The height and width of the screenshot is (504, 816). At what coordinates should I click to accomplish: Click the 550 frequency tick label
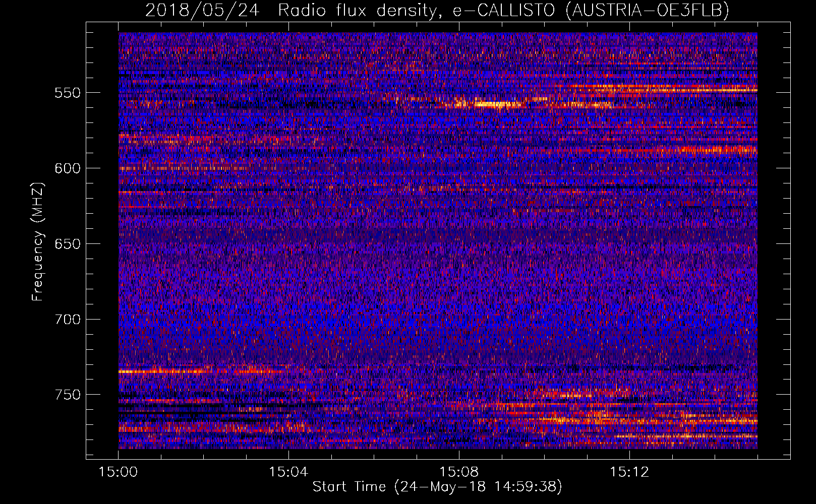click(x=68, y=93)
